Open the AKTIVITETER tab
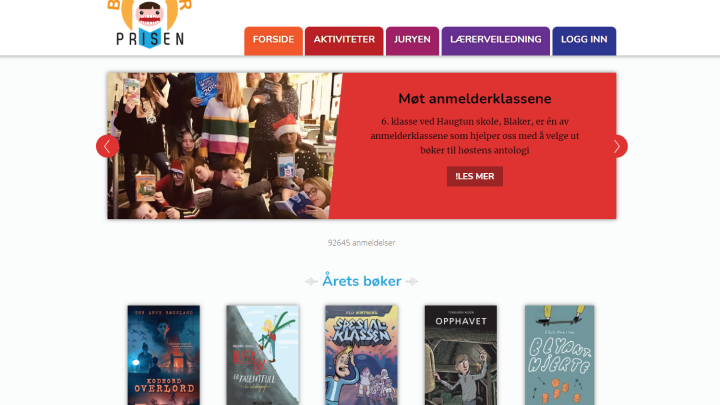The width and height of the screenshot is (720, 405). click(344, 41)
